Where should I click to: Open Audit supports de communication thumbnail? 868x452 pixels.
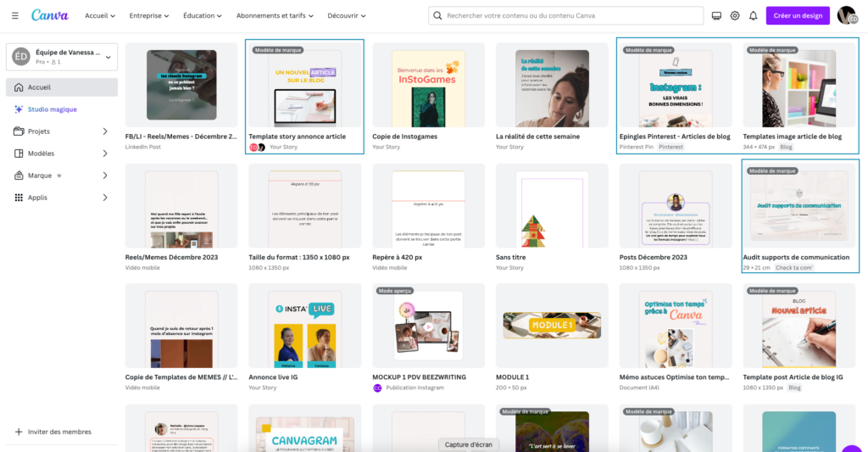coord(798,206)
